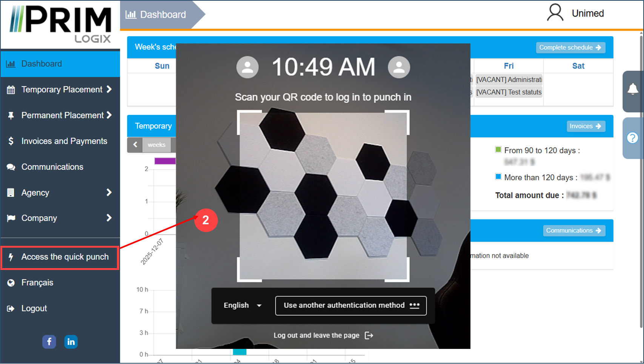Image resolution: width=644 pixels, height=364 pixels.
Task: Switch language to Français
Action: coord(37,283)
